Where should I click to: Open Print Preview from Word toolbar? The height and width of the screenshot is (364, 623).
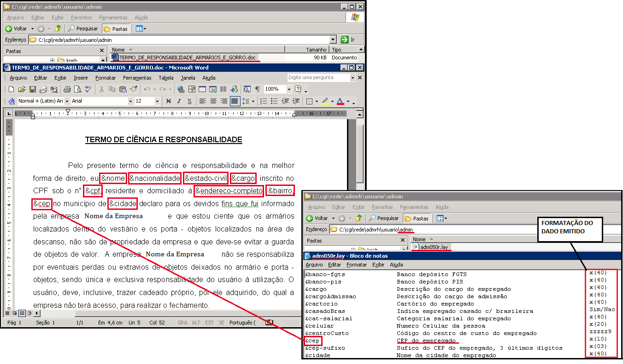pyautogui.click(x=77, y=89)
